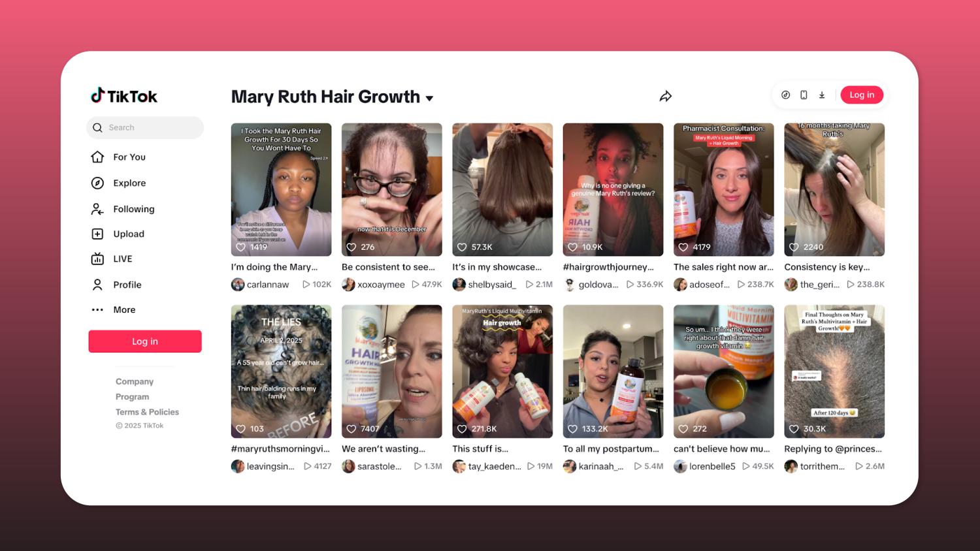Viewport: 980px width, 551px height.
Task: Click the download arrow icon in top-right pill
Action: point(822,95)
